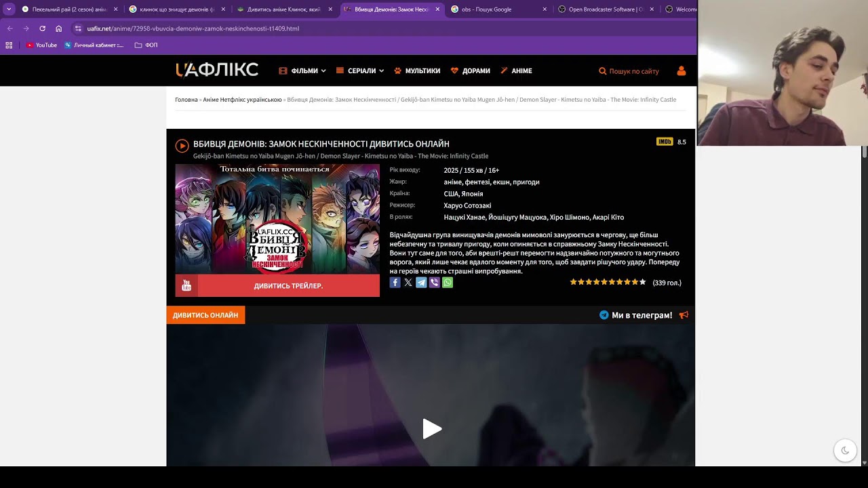
Task: Go to Головна breadcrumb link
Action: pos(186,100)
